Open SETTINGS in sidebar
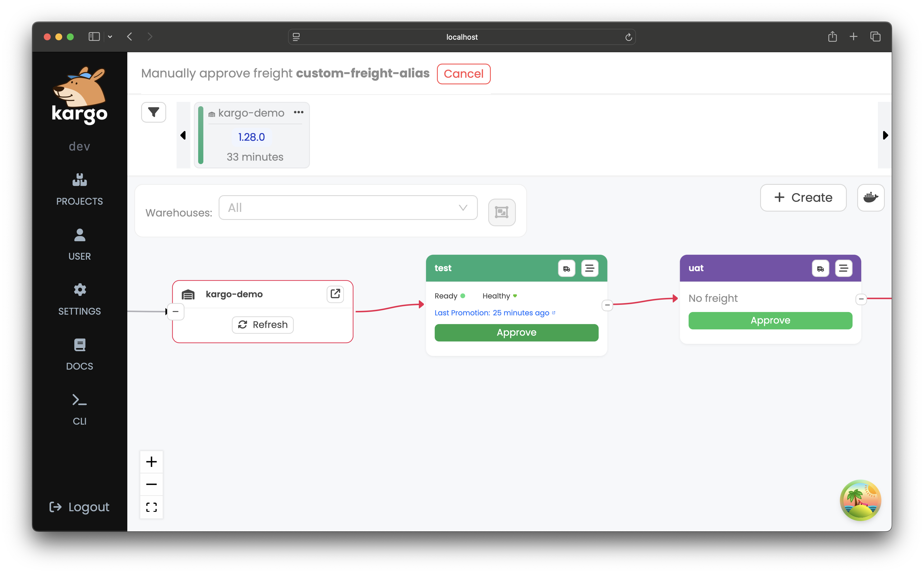924x574 pixels. click(x=79, y=300)
